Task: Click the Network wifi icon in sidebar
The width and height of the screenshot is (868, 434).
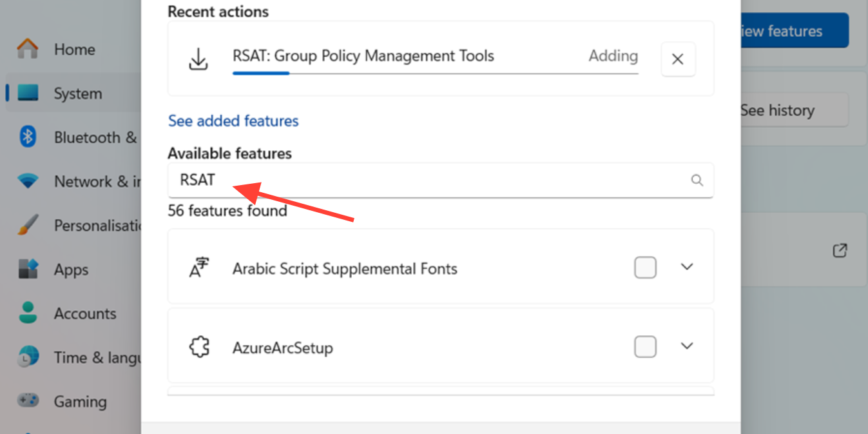Action: (28, 181)
